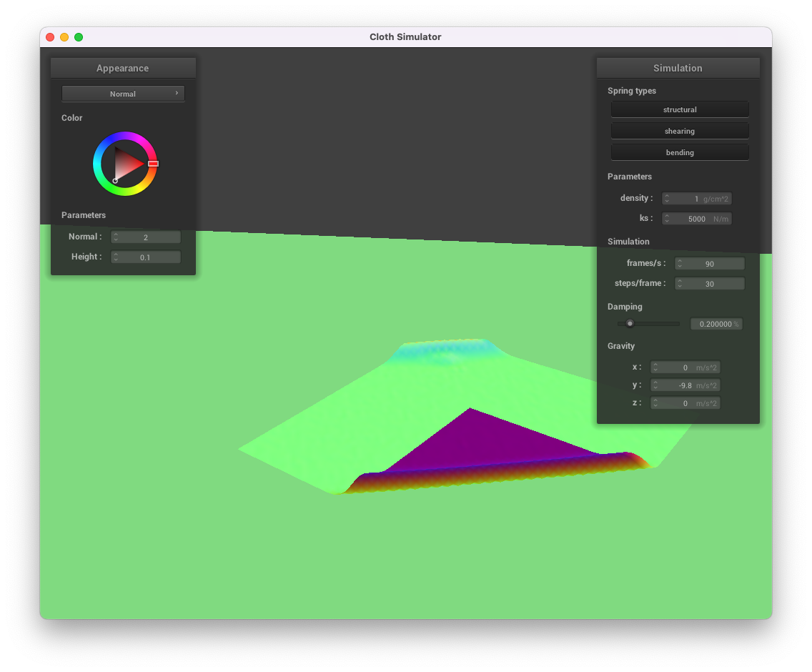
Task: Toggle structural spring type
Action: [680, 109]
